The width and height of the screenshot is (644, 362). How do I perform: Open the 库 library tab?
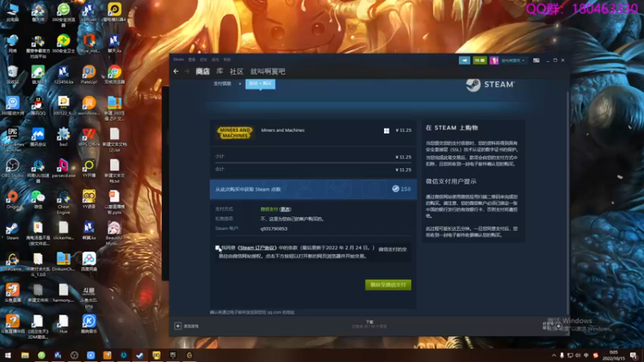point(220,72)
